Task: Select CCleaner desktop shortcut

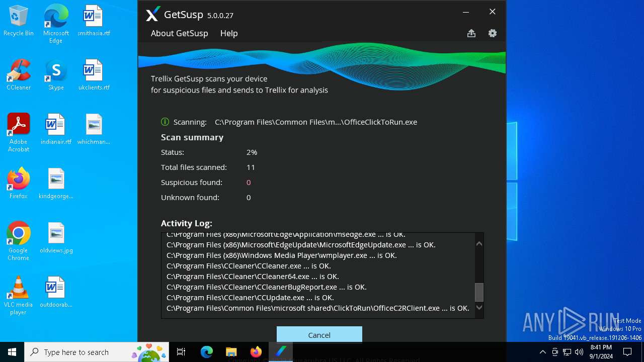Action: (19, 75)
